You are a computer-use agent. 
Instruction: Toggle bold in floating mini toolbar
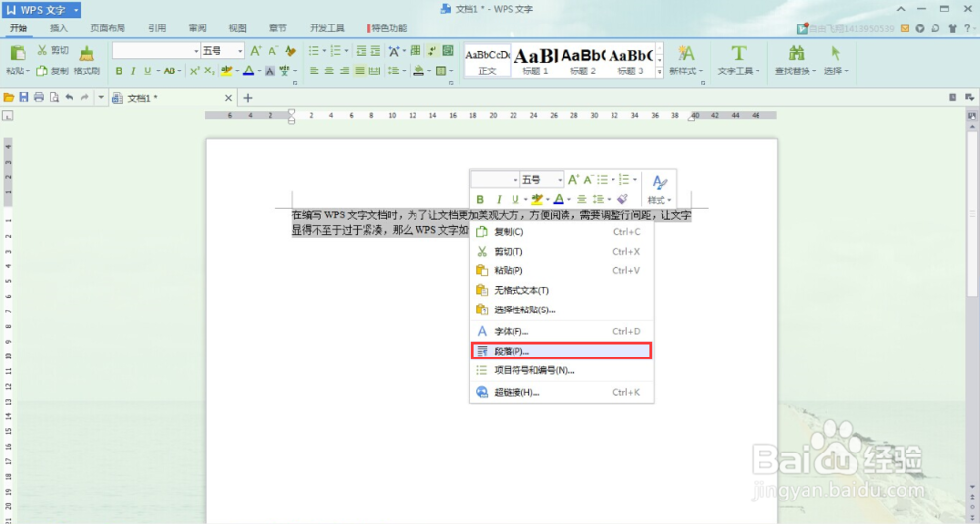pyautogui.click(x=480, y=199)
